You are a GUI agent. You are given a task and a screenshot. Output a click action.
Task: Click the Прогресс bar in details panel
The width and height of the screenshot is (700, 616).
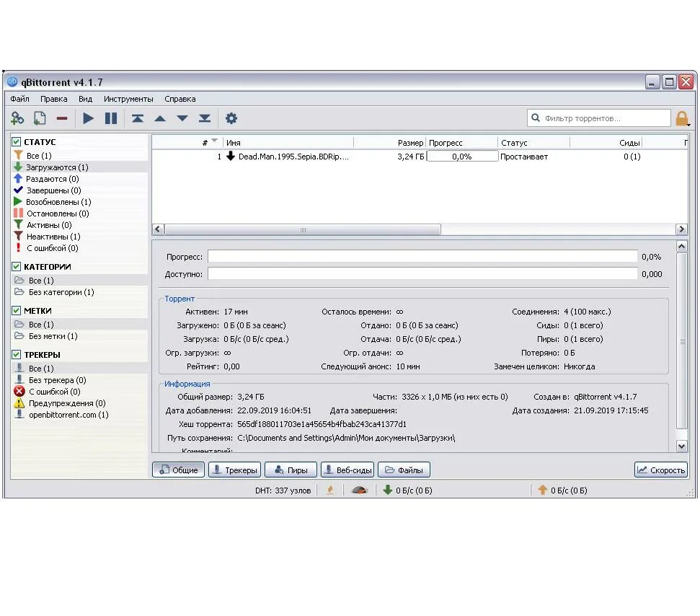422,256
